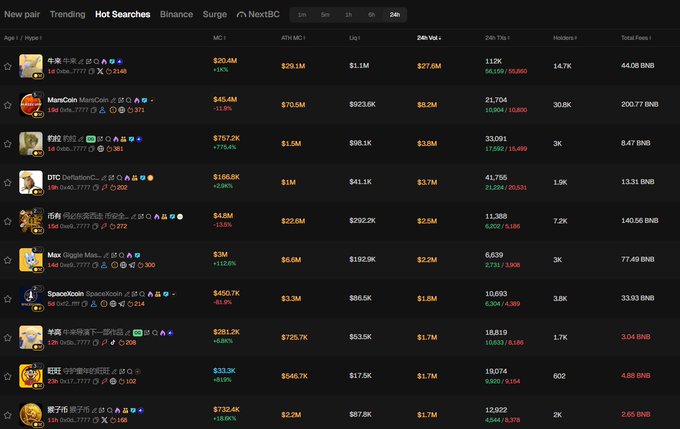
Task: Copy the DTC contract address
Action: 95,187
